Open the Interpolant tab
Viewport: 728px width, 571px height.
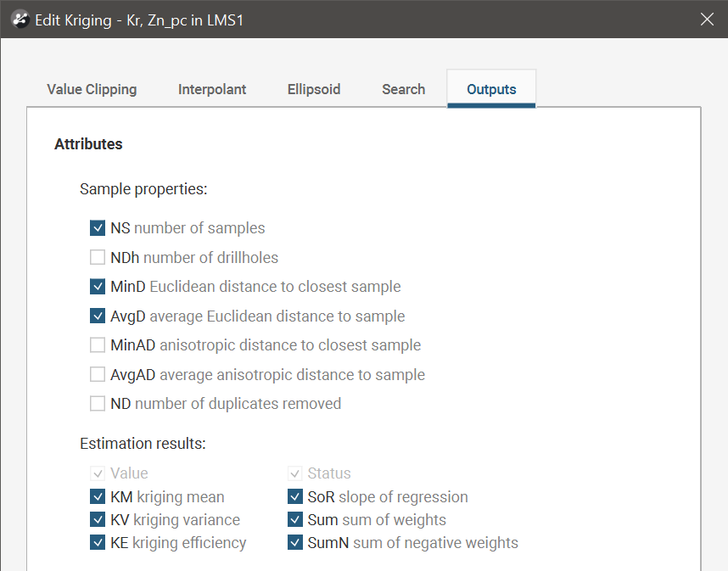212,89
